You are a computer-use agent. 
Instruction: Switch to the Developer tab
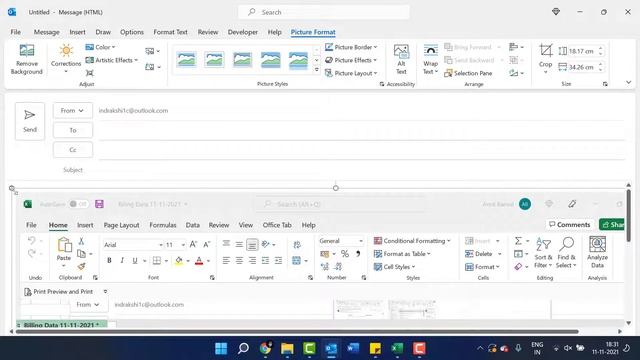click(242, 32)
